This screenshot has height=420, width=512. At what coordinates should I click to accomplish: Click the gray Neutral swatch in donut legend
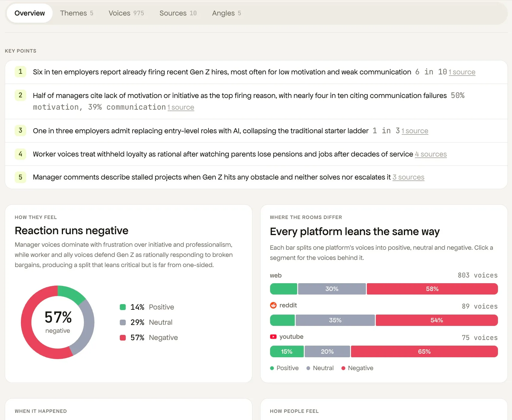pos(123,322)
